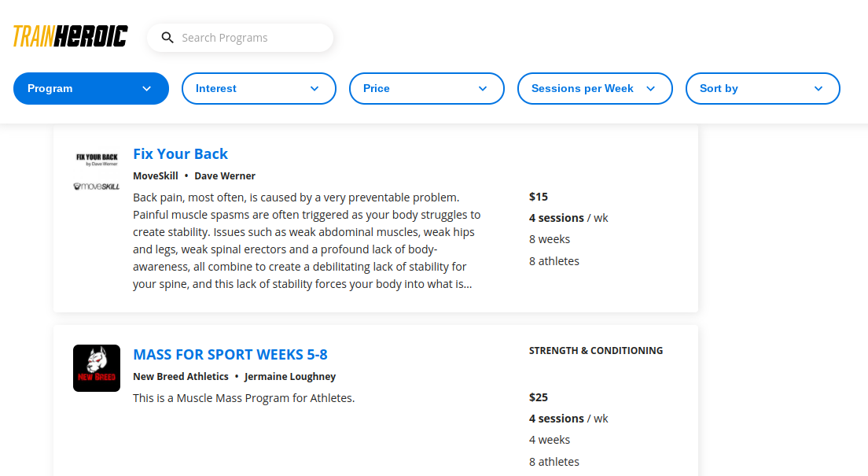
Task: Click the Price dropdown chevron arrow
Action: point(483,89)
